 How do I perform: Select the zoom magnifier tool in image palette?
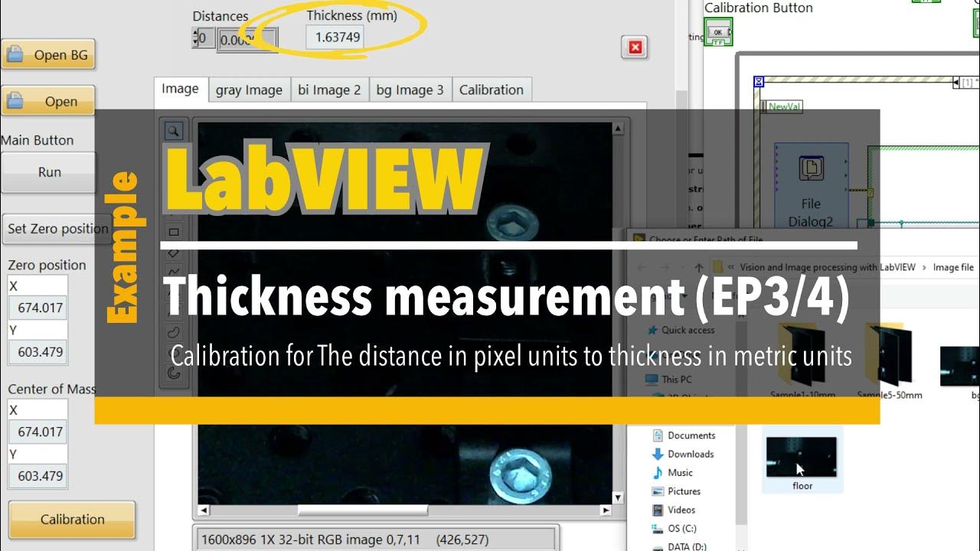click(174, 131)
